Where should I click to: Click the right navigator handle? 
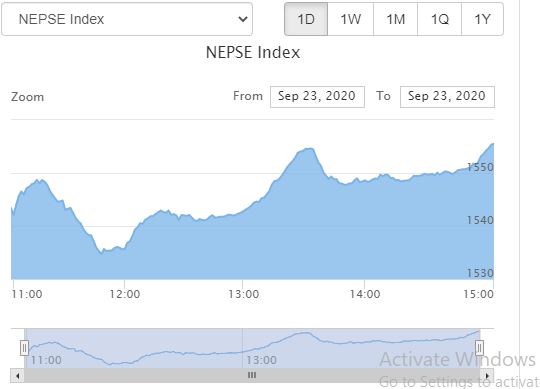tap(479, 348)
